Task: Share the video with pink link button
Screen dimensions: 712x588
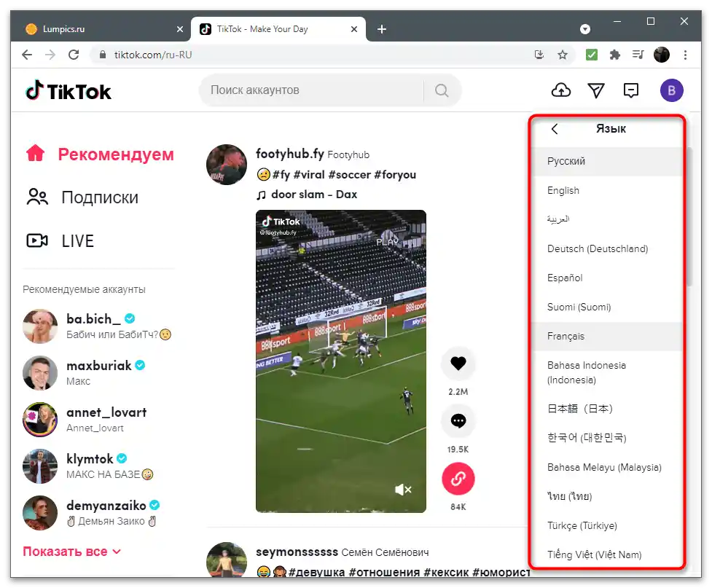Action: pyautogui.click(x=458, y=479)
